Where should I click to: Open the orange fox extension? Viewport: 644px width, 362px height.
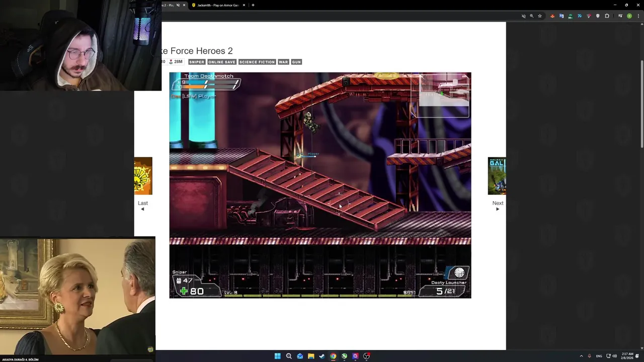click(552, 16)
